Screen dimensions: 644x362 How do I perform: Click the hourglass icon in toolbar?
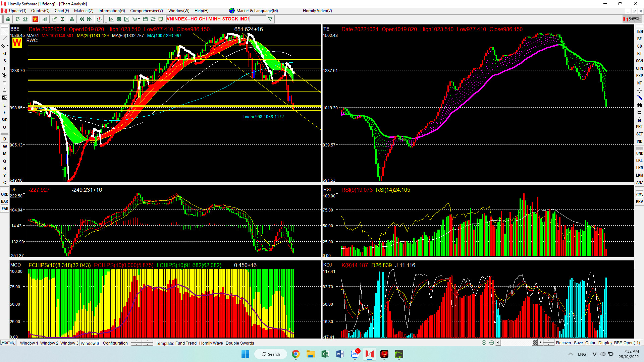62,19
